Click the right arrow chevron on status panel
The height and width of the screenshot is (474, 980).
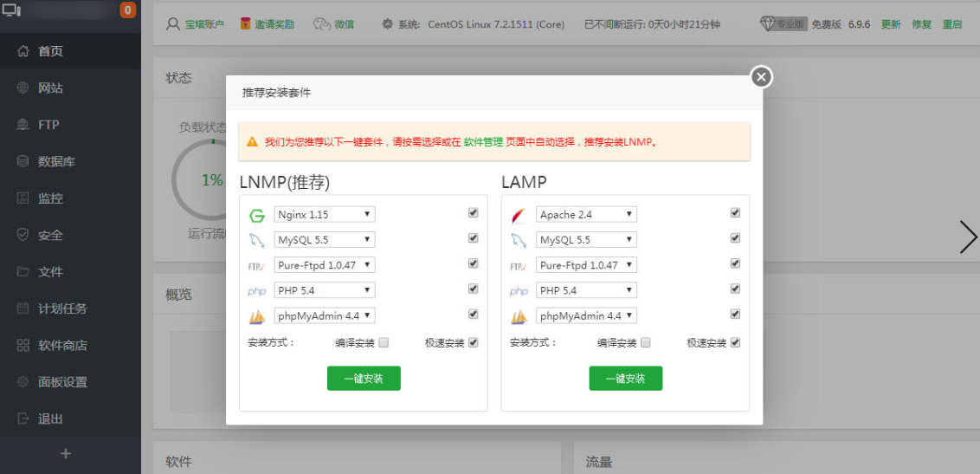click(x=968, y=237)
